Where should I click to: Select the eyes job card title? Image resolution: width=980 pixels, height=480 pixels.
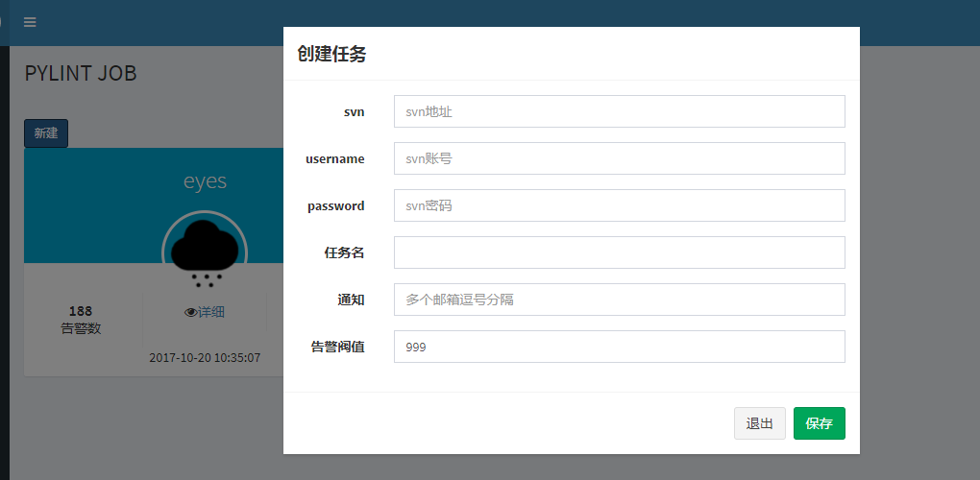(x=205, y=181)
